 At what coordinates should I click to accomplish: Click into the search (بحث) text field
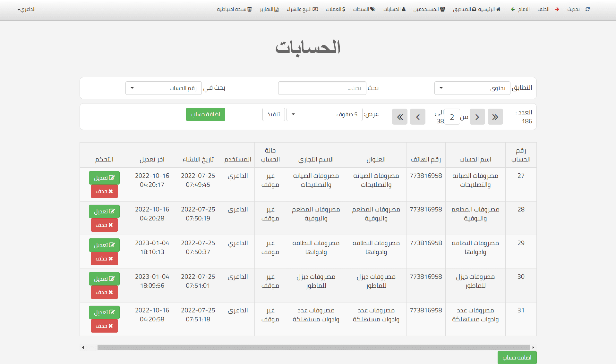(x=322, y=88)
